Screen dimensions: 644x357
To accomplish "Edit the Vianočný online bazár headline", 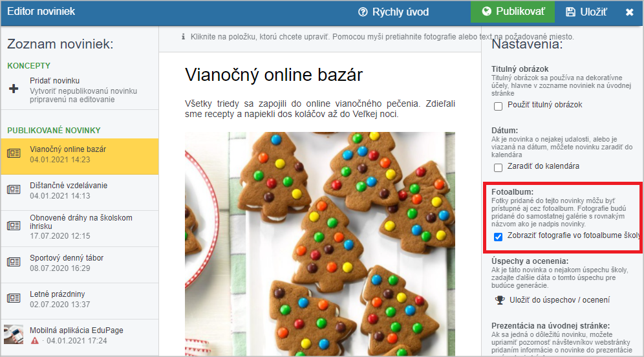I will pyautogui.click(x=274, y=75).
